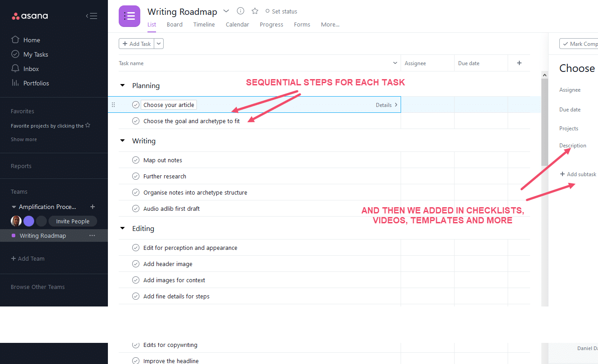Collapse the sidebar with the hamburger icon

pyautogui.click(x=92, y=16)
